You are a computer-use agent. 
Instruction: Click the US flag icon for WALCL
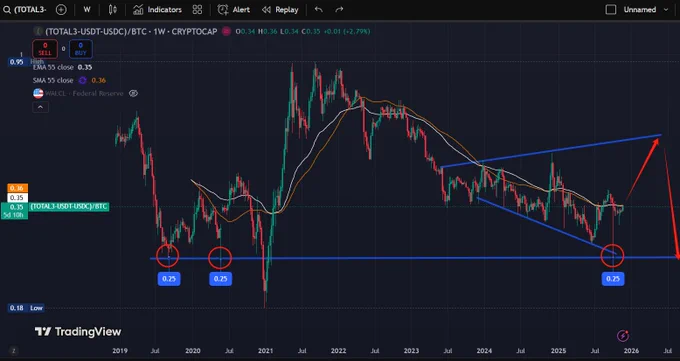[38, 93]
